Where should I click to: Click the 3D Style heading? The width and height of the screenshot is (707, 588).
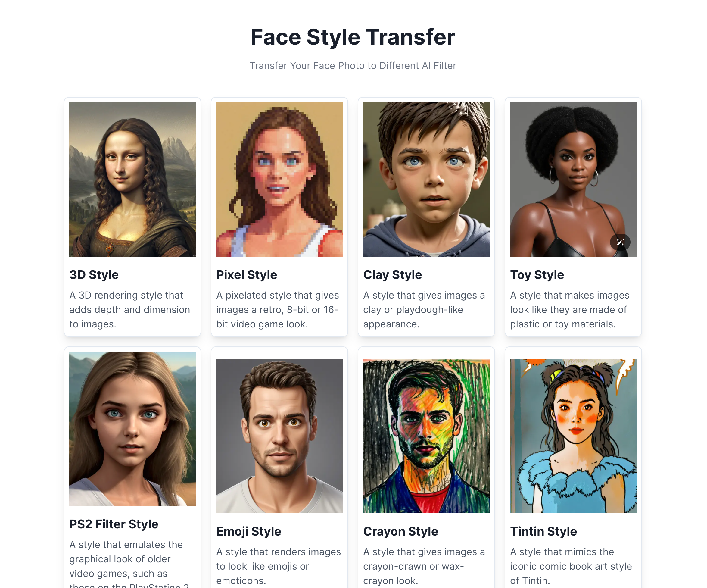coord(94,275)
